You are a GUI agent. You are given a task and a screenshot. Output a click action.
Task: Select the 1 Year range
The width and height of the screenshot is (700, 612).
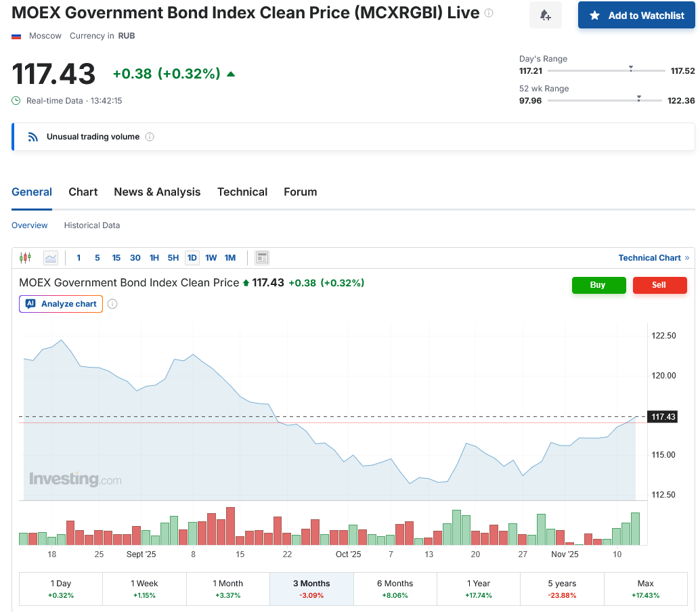(479, 589)
